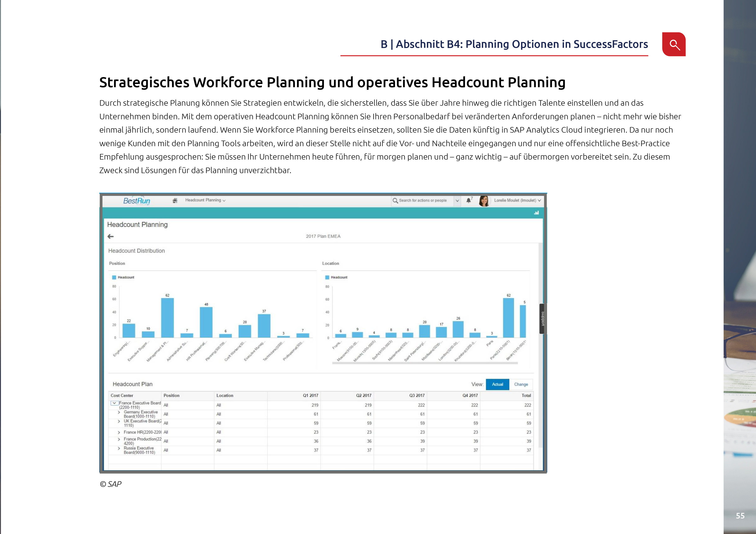
Task: Click the Paris(2210-0001) bar labeled 62
Action: point(508,318)
